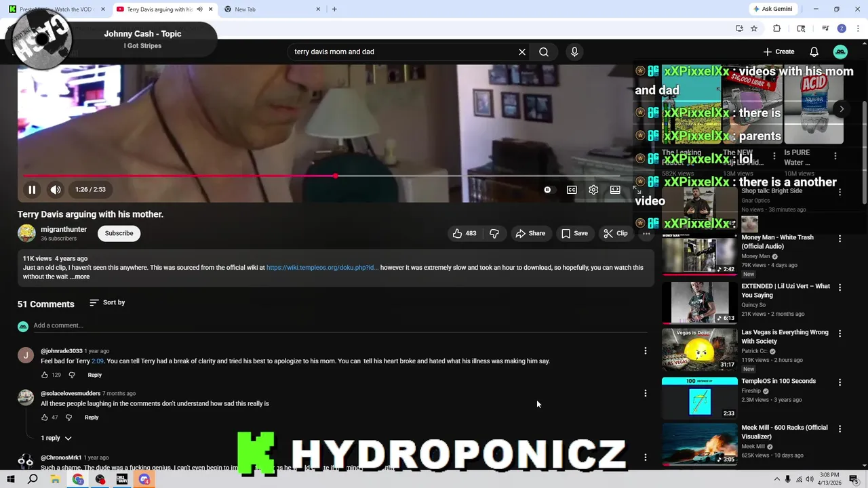This screenshot has width=868, height=488.
Task: Open Meek Mill - 600 Racks video
Action: click(x=785, y=432)
